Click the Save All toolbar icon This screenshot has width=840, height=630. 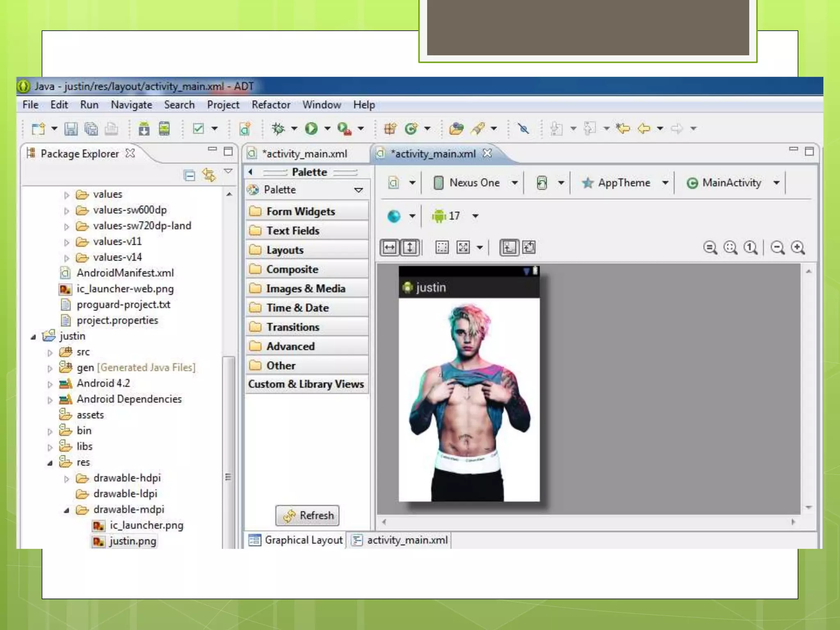pos(91,129)
